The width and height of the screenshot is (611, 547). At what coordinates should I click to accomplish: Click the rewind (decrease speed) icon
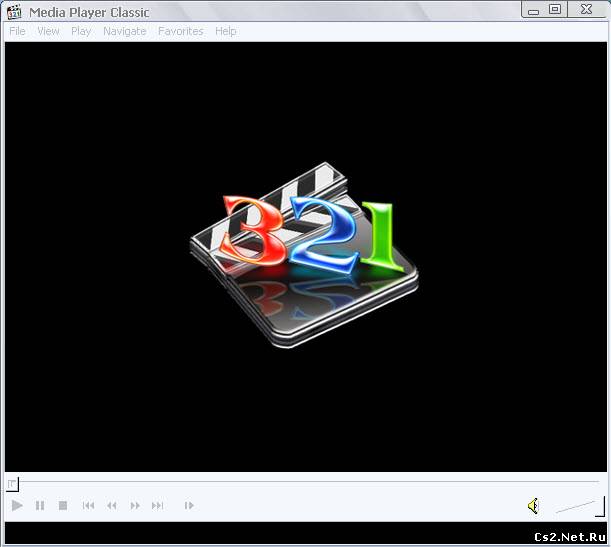coord(111,505)
